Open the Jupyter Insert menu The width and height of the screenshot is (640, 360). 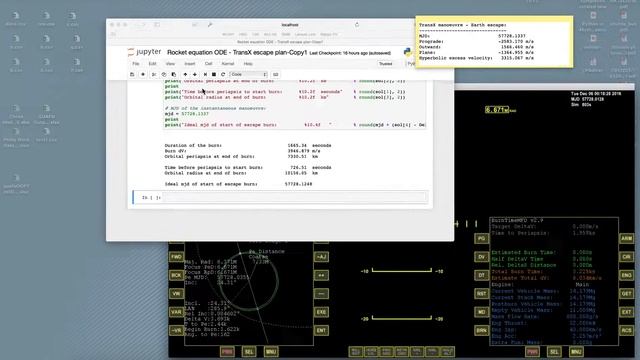point(190,64)
